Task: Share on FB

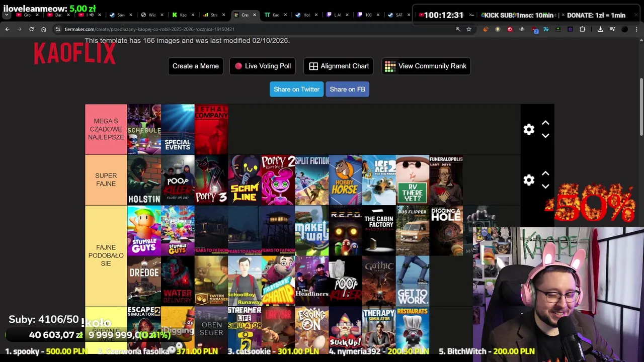Action: [348, 89]
